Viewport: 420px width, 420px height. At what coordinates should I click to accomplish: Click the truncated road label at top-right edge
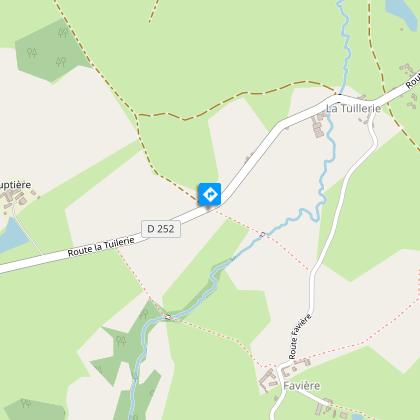[x=413, y=80]
